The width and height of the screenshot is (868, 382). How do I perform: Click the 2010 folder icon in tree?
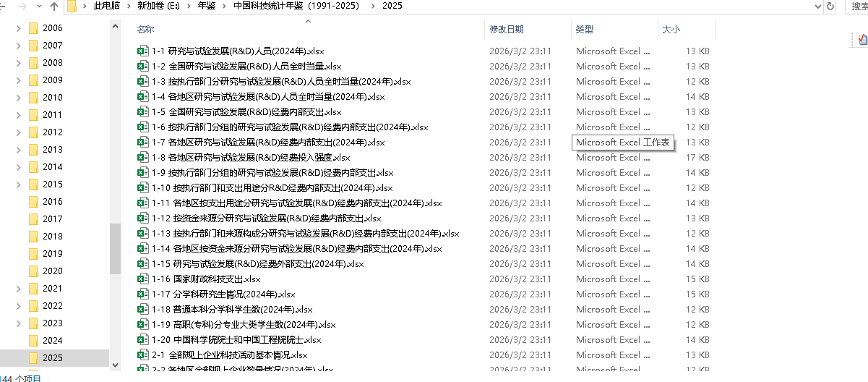point(33,98)
